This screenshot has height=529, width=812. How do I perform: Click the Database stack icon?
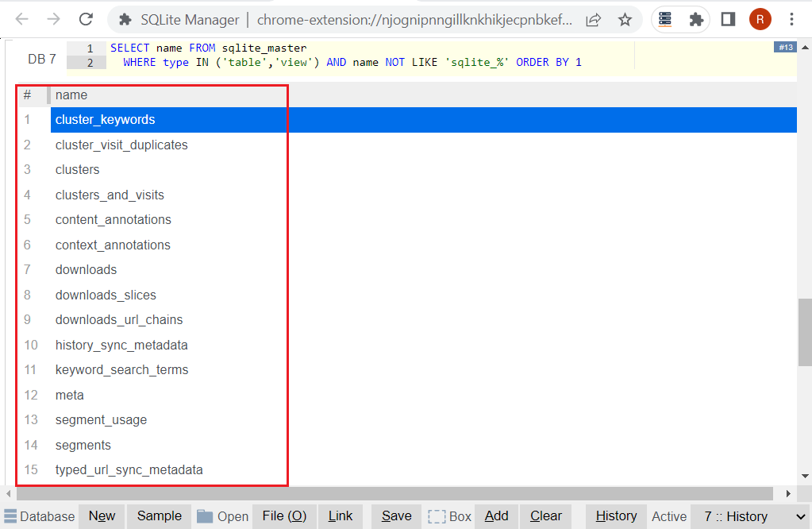[10, 516]
